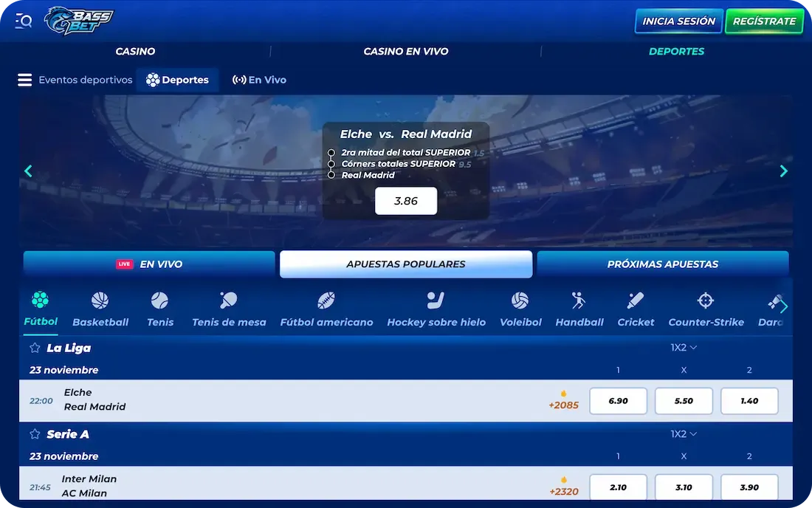Show more sports with right chevron
Screen dimensions: 812x508
tap(784, 306)
